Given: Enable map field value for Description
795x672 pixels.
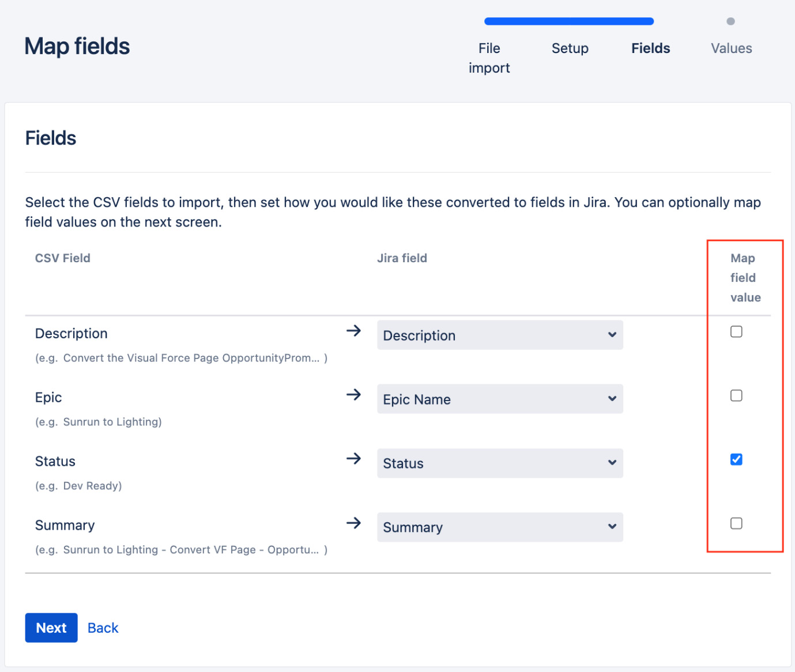Looking at the screenshot, I should click(736, 332).
